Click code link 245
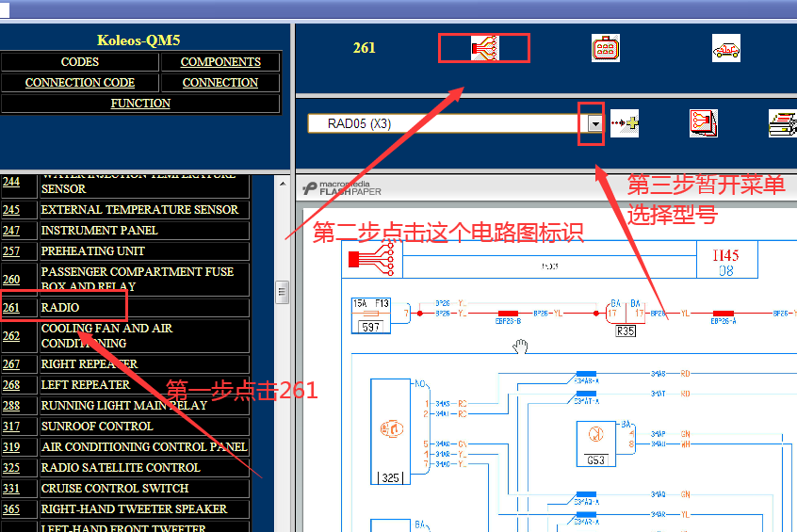The image size is (797, 532). (11, 210)
